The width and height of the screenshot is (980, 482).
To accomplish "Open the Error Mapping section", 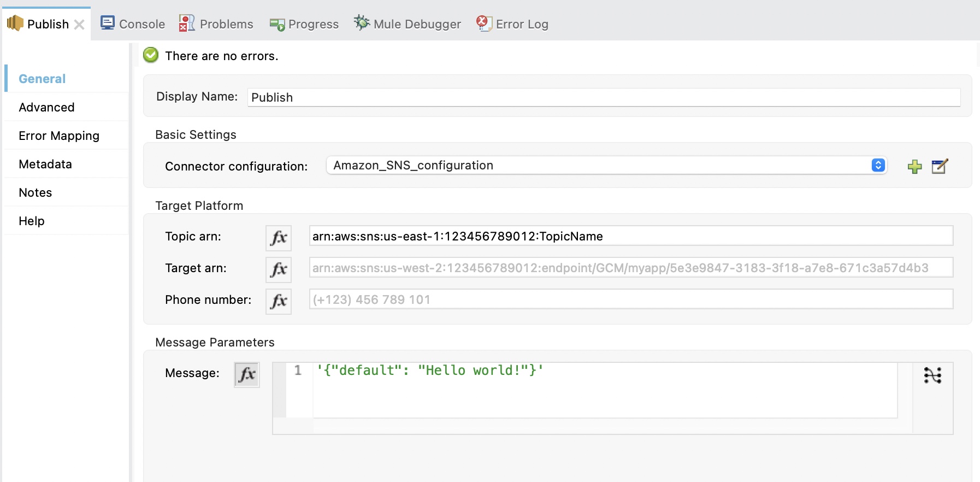I will pos(59,136).
